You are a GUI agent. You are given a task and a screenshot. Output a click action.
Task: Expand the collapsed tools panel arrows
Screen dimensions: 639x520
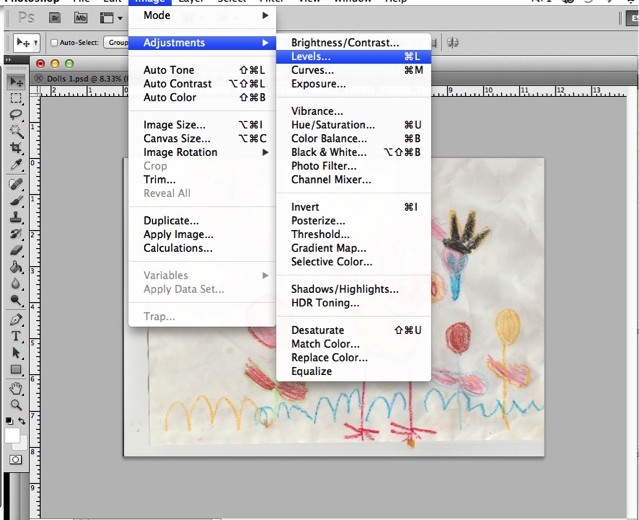click(x=8, y=59)
